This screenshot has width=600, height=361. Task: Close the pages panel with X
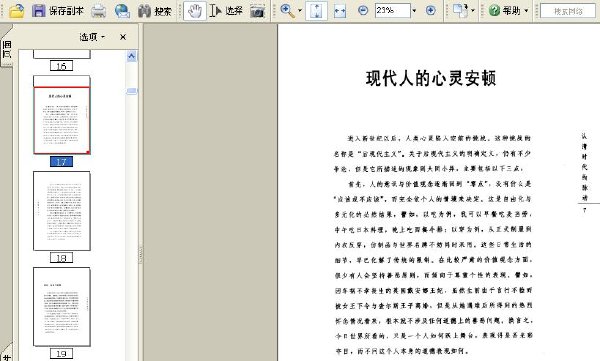(123, 37)
